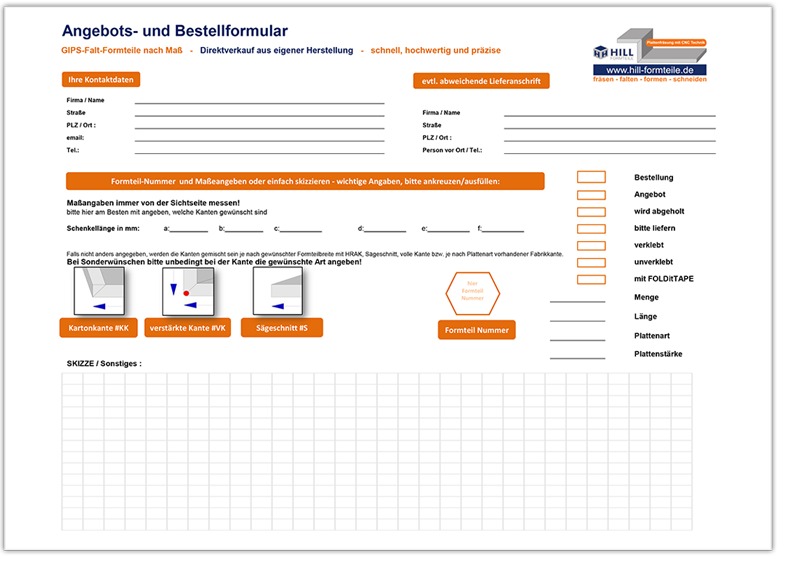The height and width of the screenshot is (566, 800).
Task: Click the 'Formteil Nummer' orange label
Action: [x=477, y=330]
